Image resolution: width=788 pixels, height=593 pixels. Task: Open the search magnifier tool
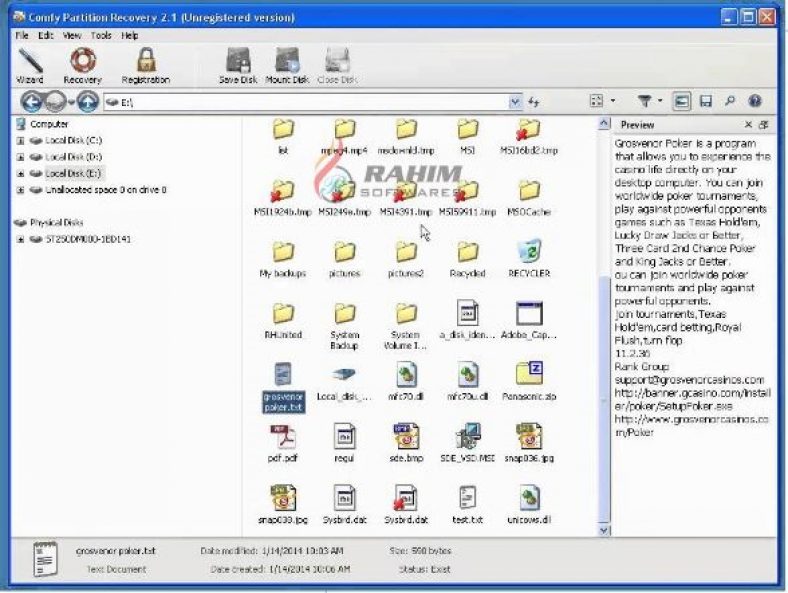[730, 102]
